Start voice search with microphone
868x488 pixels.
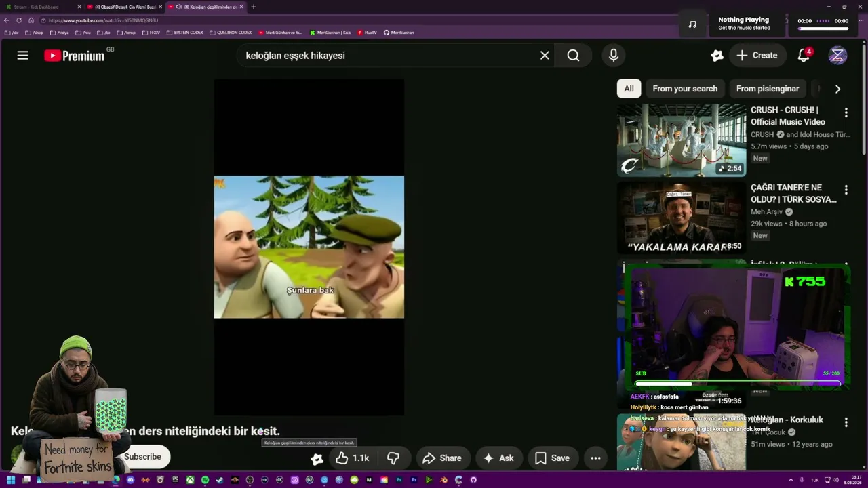614,56
